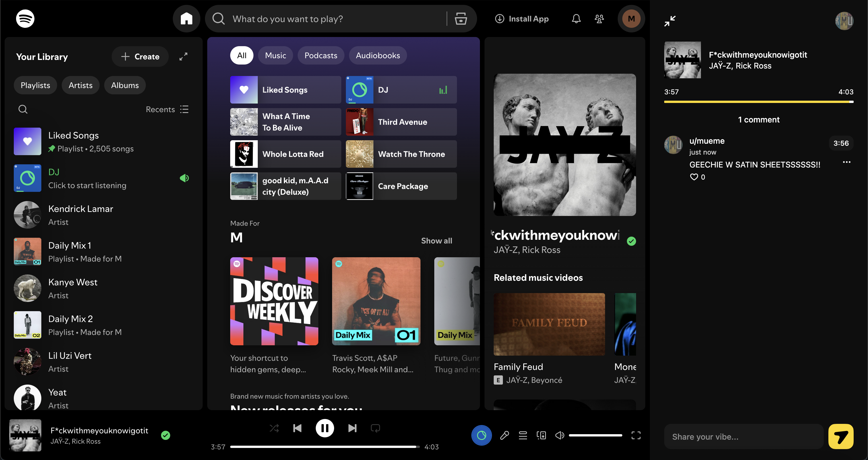Adjust the volume slider
This screenshot has height=460, width=868.
tap(595, 435)
